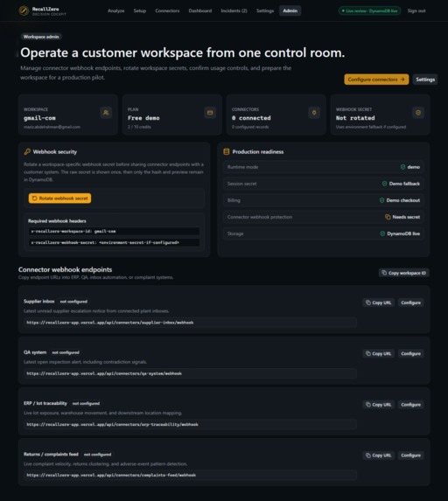Switch to the Dashboard page
The width and height of the screenshot is (448, 501).
click(x=199, y=10)
